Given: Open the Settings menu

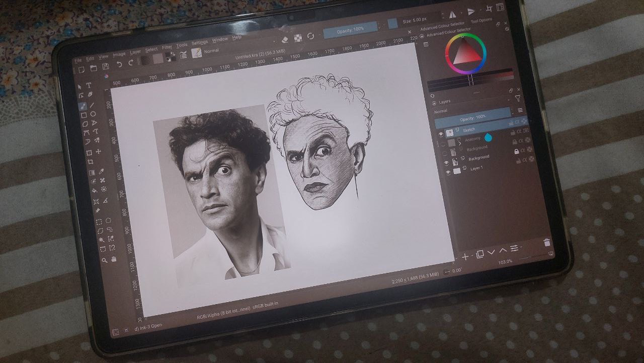Looking at the screenshot, I should click(x=199, y=43).
